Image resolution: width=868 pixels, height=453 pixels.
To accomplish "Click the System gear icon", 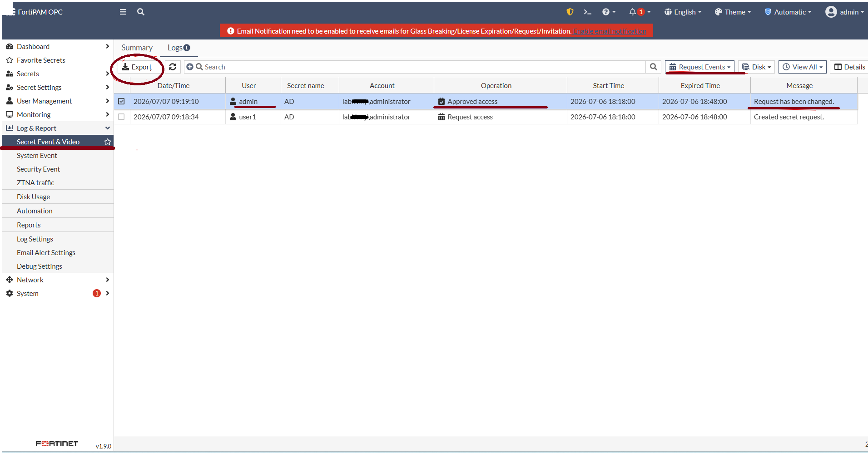I will click(10, 293).
